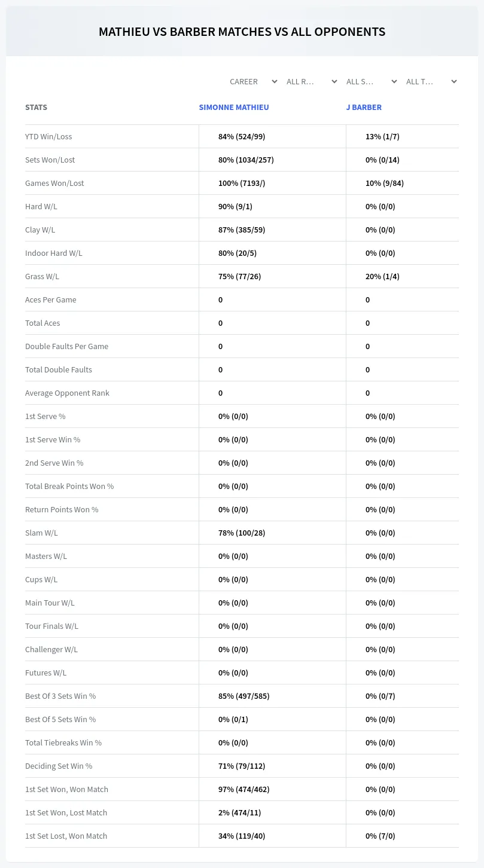
Task: Expand the ALL R... rounds dropdown
Action: click(311, 81)
